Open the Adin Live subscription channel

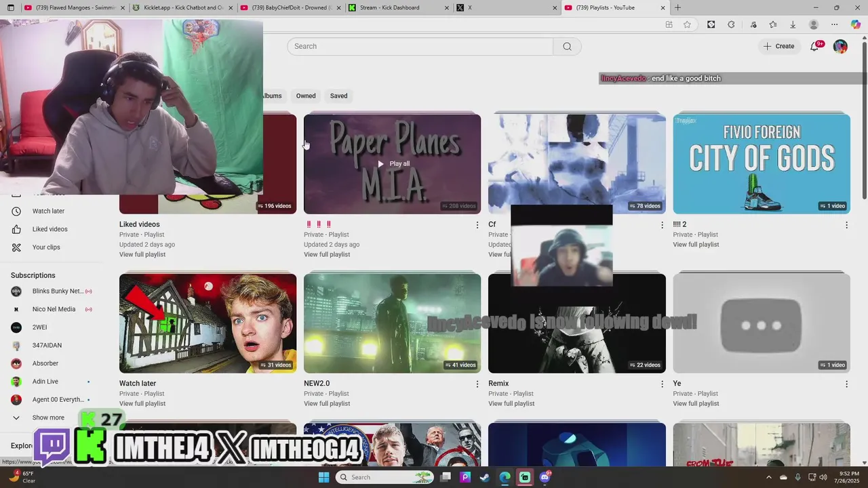[45, 382]
